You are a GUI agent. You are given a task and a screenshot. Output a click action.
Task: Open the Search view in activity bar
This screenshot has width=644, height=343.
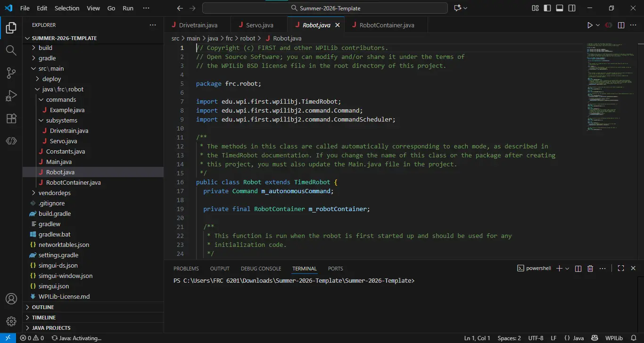coord(11,50)
